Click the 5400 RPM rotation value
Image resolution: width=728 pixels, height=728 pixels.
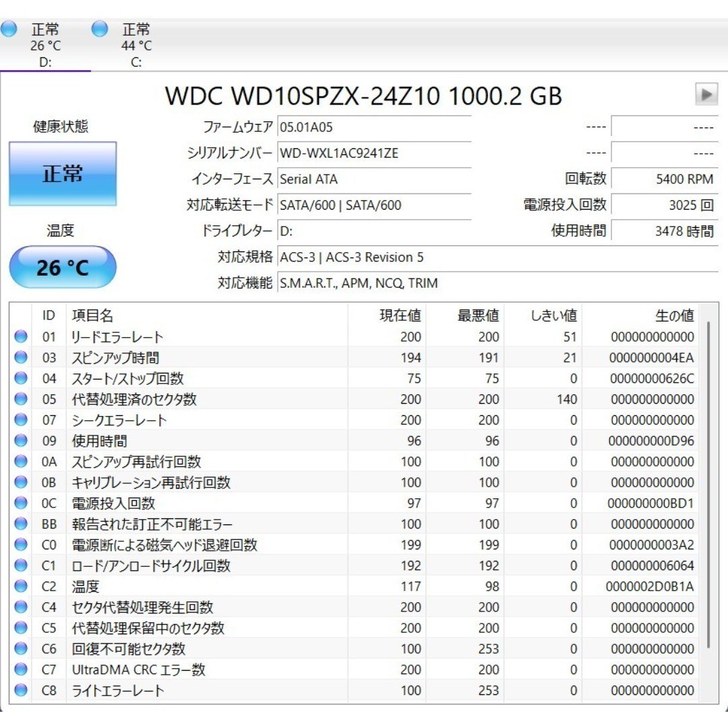coord(665,179)
